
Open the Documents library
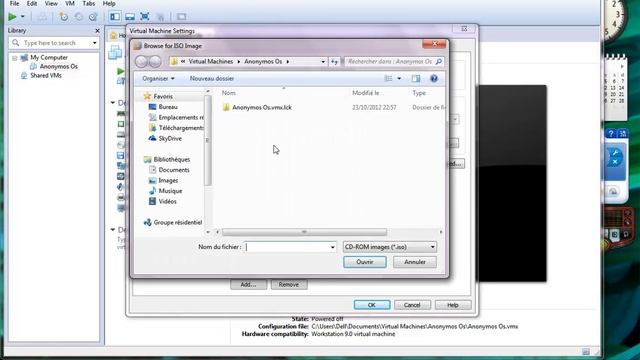coord(173,170)
